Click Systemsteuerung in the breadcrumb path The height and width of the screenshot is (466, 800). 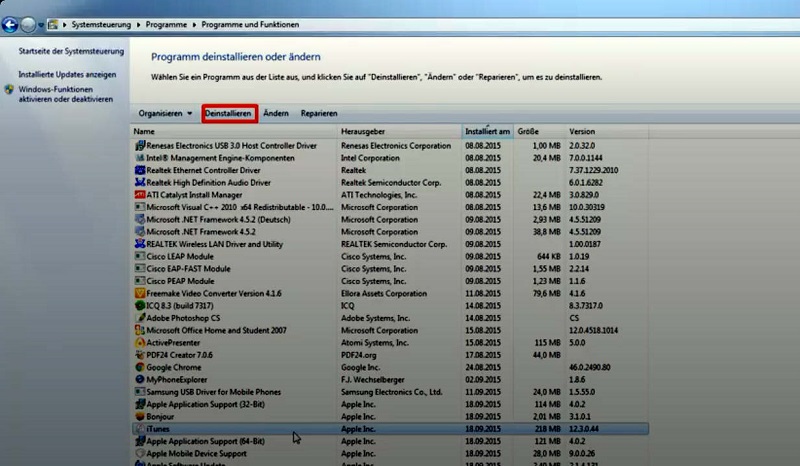click(x=101, y=24)
